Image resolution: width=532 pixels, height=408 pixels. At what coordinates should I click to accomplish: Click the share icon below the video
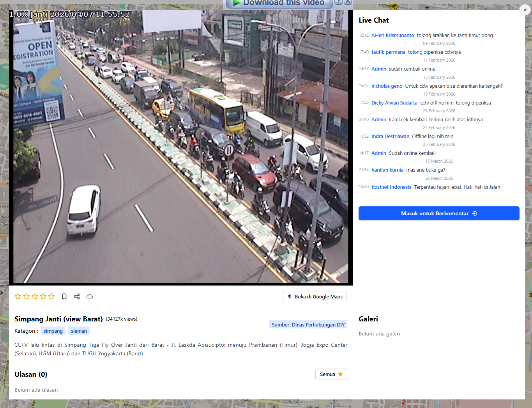tap(77, 296)
